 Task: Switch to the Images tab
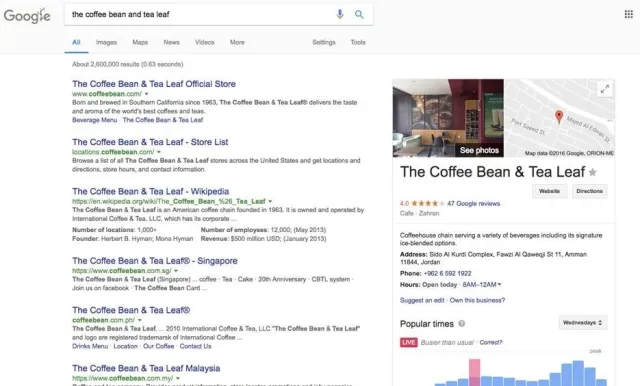[x=106, y=42]
